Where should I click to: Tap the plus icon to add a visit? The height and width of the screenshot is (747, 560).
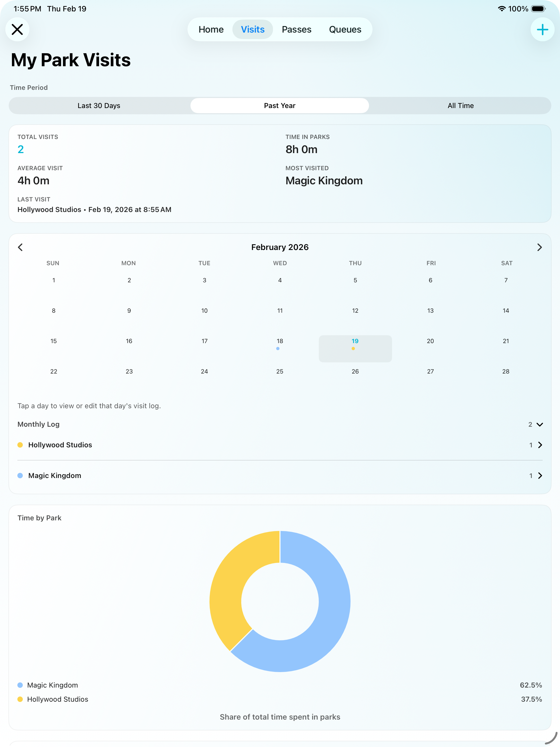coord(542,29)
